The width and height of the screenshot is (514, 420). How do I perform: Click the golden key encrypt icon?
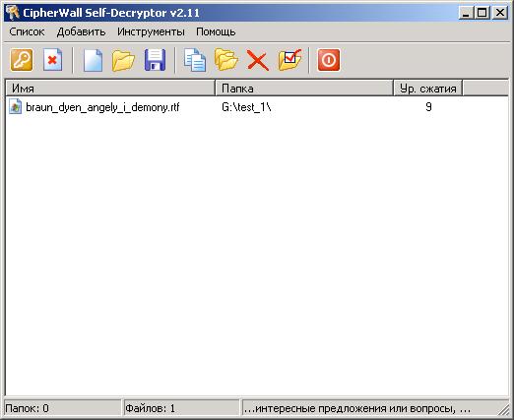click(x=22, y=60)
